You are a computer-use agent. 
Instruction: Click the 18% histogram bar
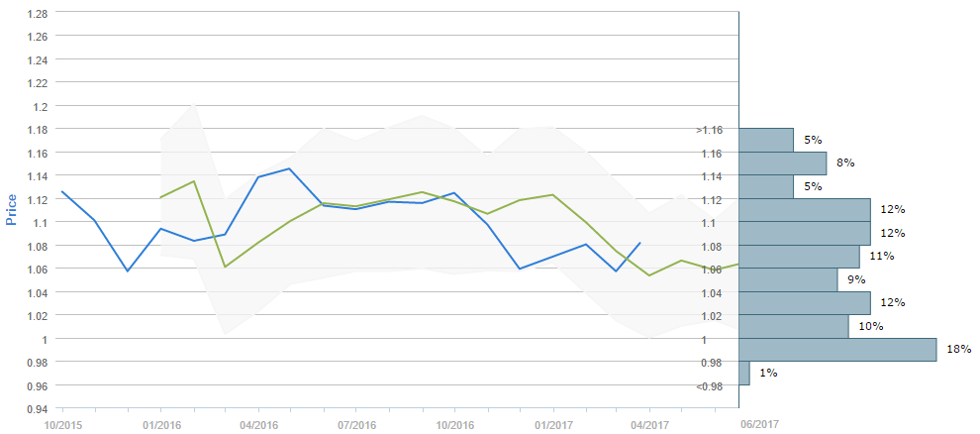[837, 350]
